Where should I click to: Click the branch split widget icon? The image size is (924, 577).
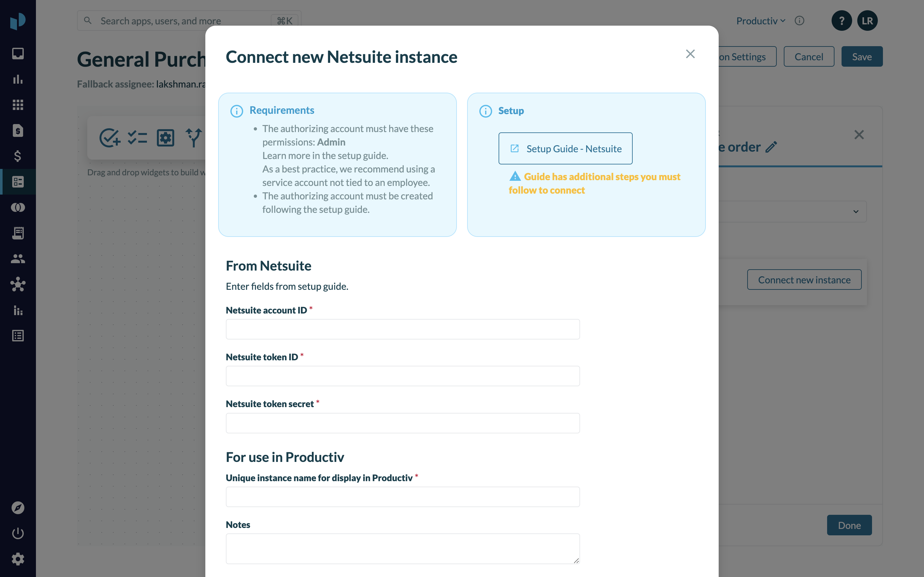coord(193,138)
